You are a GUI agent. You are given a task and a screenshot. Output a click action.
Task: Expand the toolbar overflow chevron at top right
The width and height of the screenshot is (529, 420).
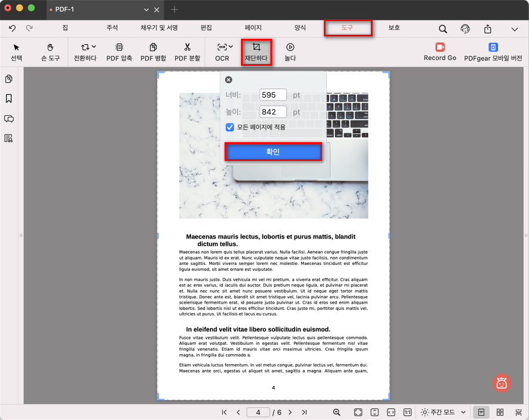[515, 28]
